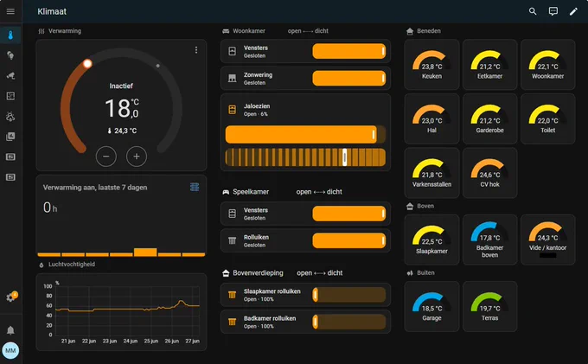Adjust the Badkamer rolluiken position slider
Image resolution: width=588 pixels, height=364 pixels.
[x=348, y=322]
